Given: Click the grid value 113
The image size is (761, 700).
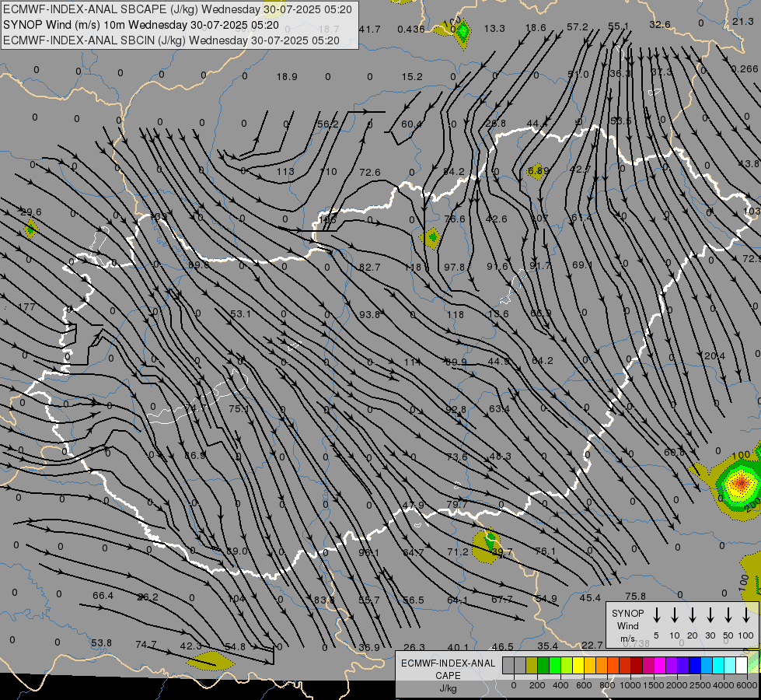Looking at the screenshot, I should click(285, 171).
